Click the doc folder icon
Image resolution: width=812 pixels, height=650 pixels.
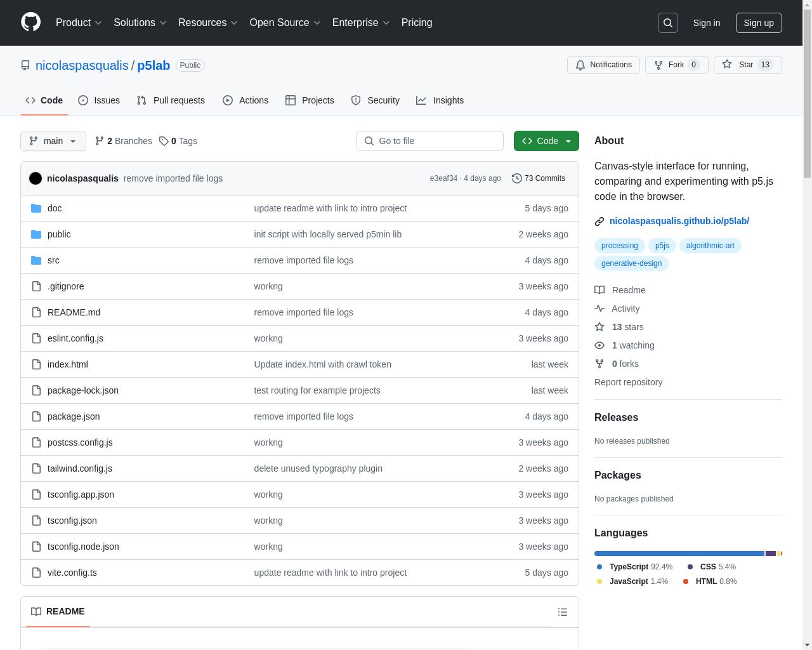click(x=36, y=208)
